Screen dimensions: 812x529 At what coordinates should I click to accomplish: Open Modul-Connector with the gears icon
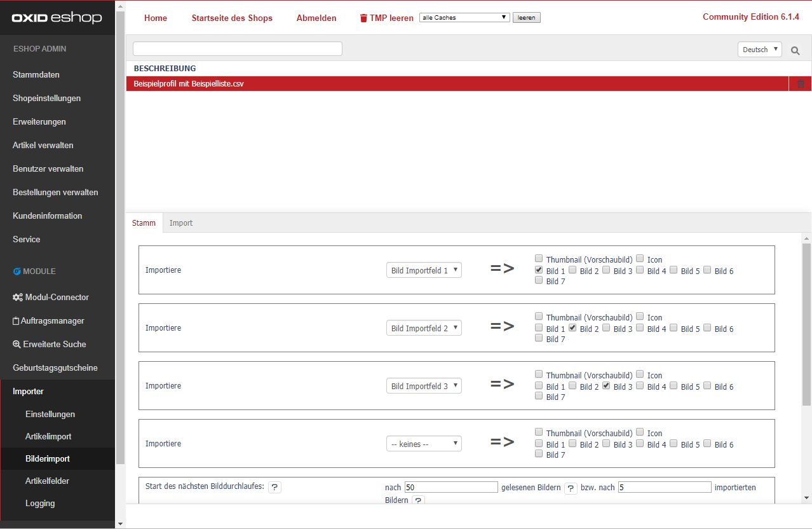(18, 298)
